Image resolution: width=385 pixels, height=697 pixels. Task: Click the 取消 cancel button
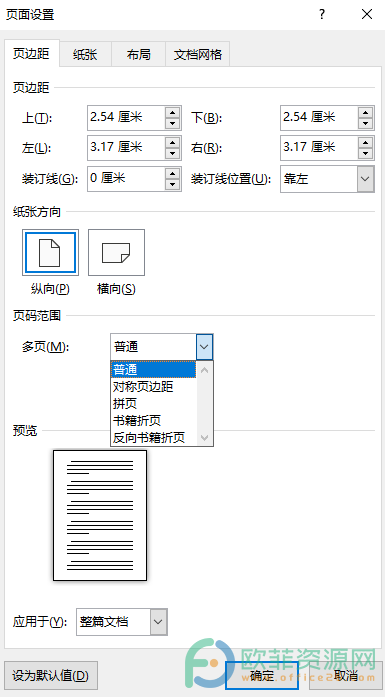tap(346, 676)
